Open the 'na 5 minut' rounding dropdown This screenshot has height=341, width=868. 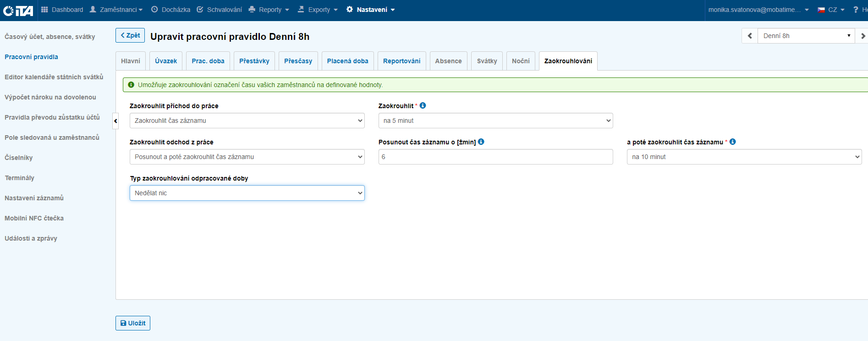495,121
